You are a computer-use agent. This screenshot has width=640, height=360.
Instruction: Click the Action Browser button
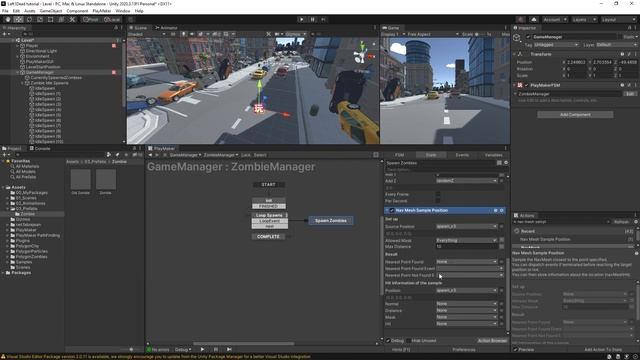pyautogui.click(x=492, y=340)
